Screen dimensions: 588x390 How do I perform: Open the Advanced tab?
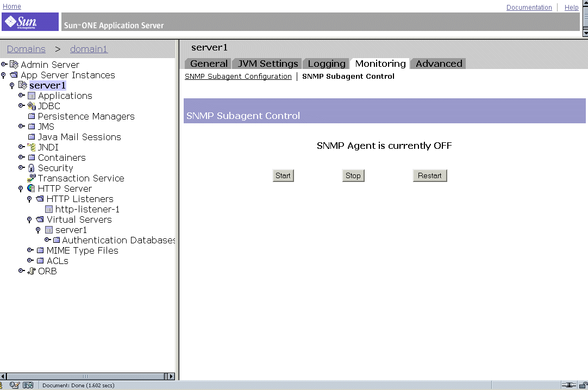[437, 64]
